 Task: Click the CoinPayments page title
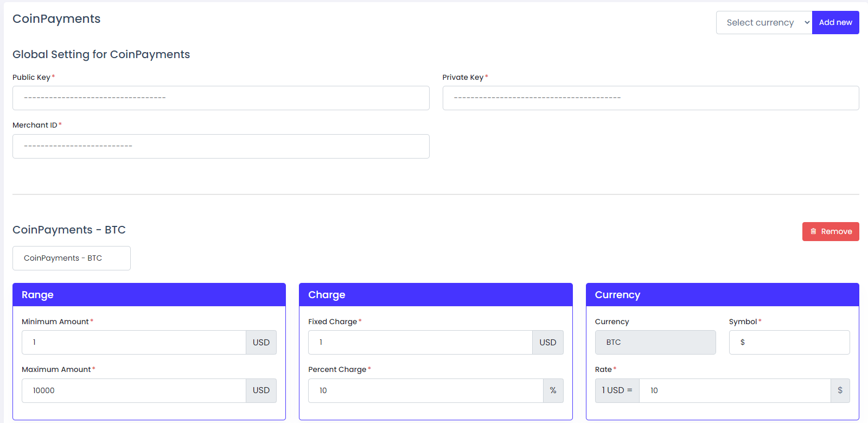tap(56, 19)
